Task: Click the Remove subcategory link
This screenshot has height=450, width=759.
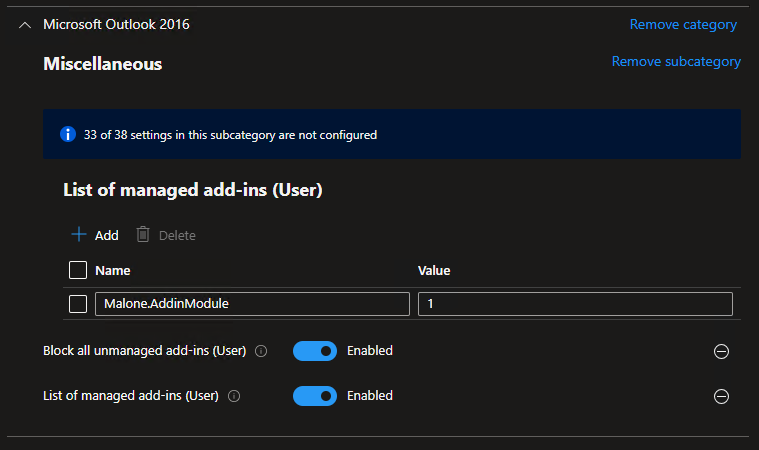Action: pyautogui.click(x=676, y=61)
